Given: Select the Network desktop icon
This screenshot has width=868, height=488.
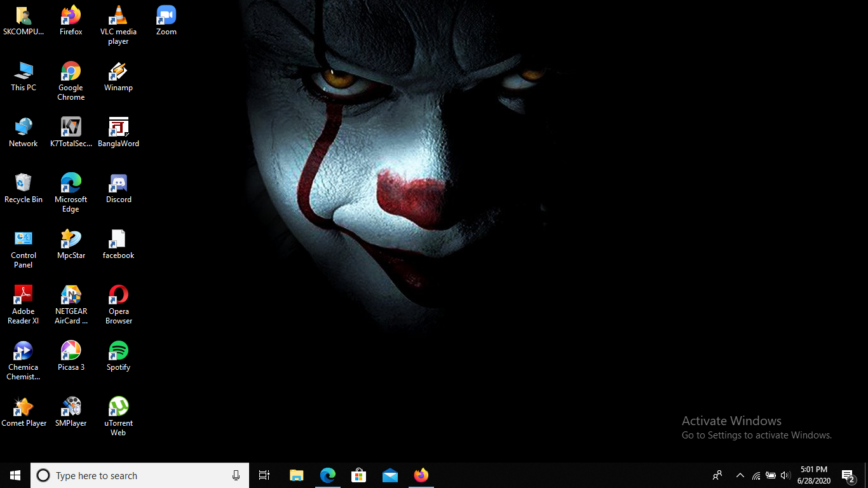Looking at the screenshot, I should (24, 133).
